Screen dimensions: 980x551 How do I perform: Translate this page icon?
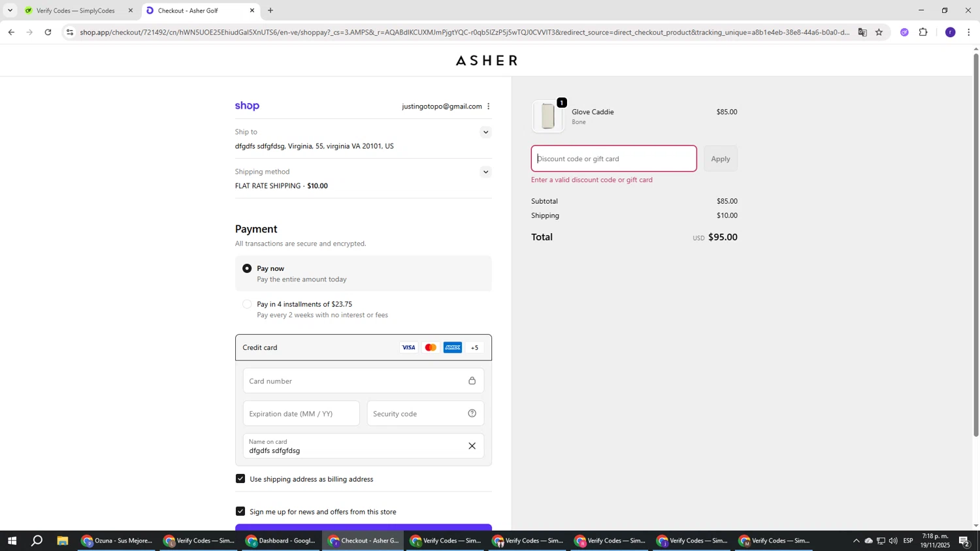(x=862, y=32)
